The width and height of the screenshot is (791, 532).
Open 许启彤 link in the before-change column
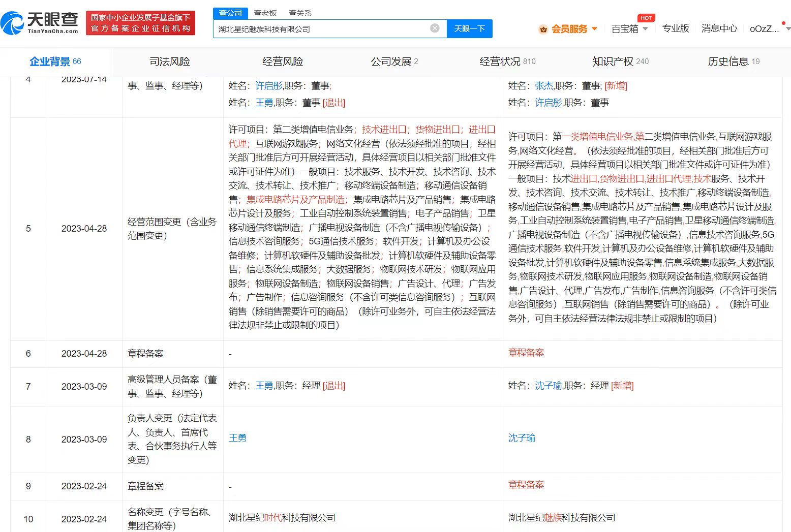269,86
